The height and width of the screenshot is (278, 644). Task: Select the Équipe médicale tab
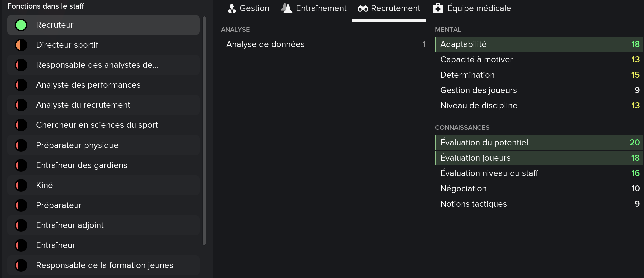tap(472, 8)
